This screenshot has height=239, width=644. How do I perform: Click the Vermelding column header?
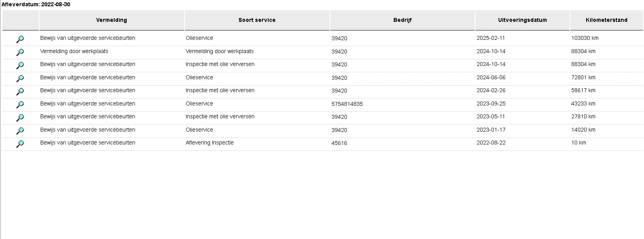tap(111, 20)
